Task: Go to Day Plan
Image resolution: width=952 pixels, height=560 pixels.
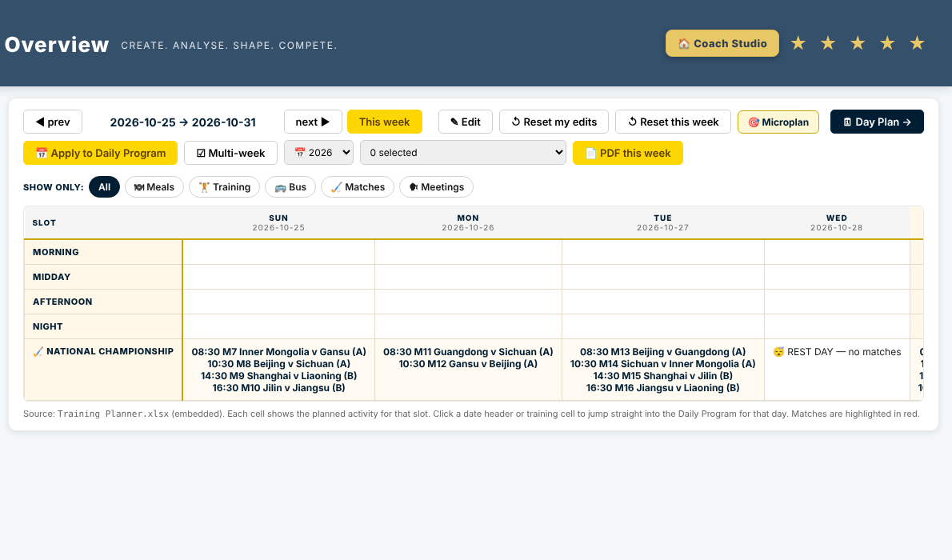Action: pyautogui.click(x=877, y=122)
